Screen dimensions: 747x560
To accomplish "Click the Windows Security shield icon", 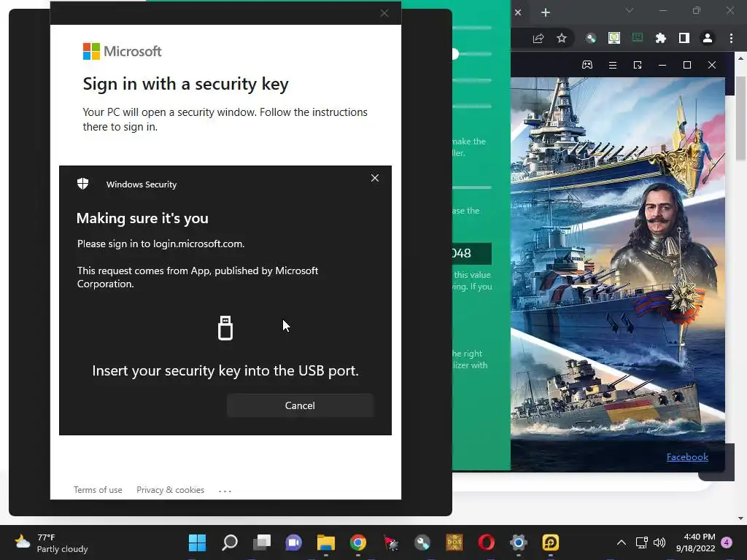I will click(x=83, y=184).
